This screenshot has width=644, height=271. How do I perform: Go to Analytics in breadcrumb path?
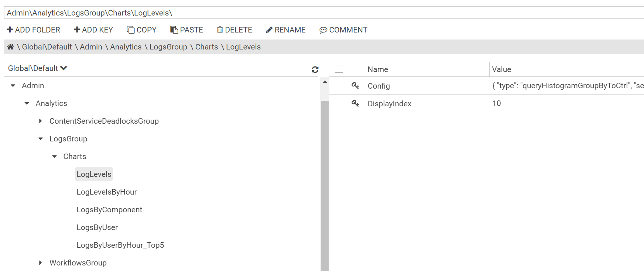pyautogui.click(x=126, y=47)
